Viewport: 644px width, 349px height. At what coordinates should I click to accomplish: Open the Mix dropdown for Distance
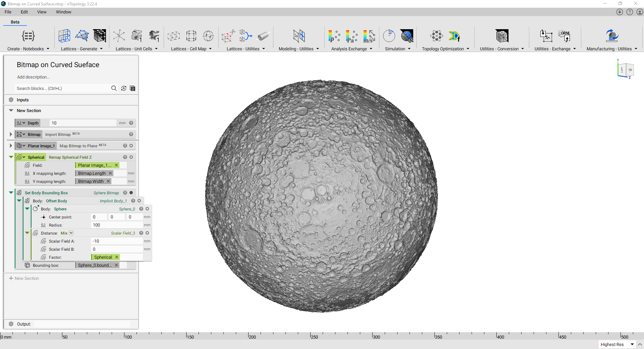click(71, 233)
